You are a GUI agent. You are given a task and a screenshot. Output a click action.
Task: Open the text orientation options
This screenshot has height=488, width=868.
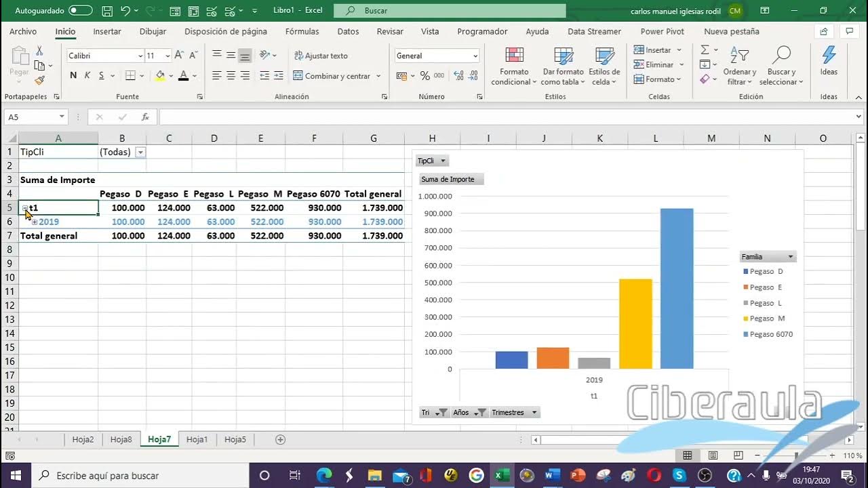(267, 56)
